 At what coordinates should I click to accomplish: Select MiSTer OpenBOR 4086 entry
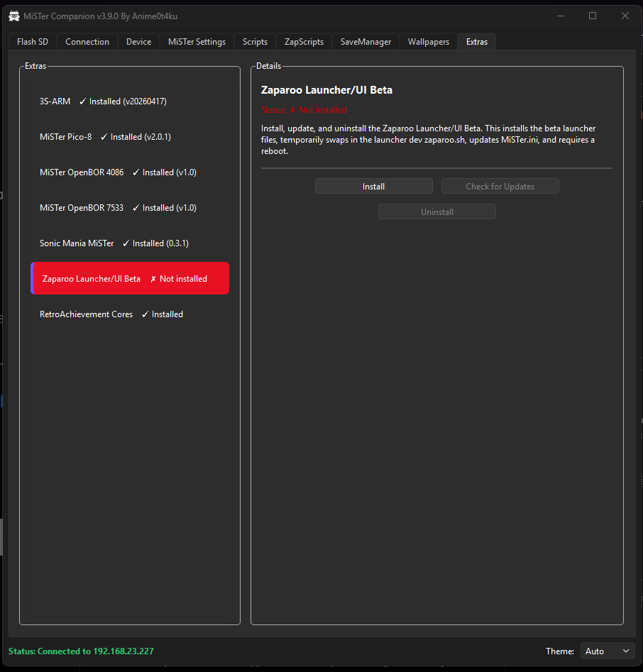130,172
